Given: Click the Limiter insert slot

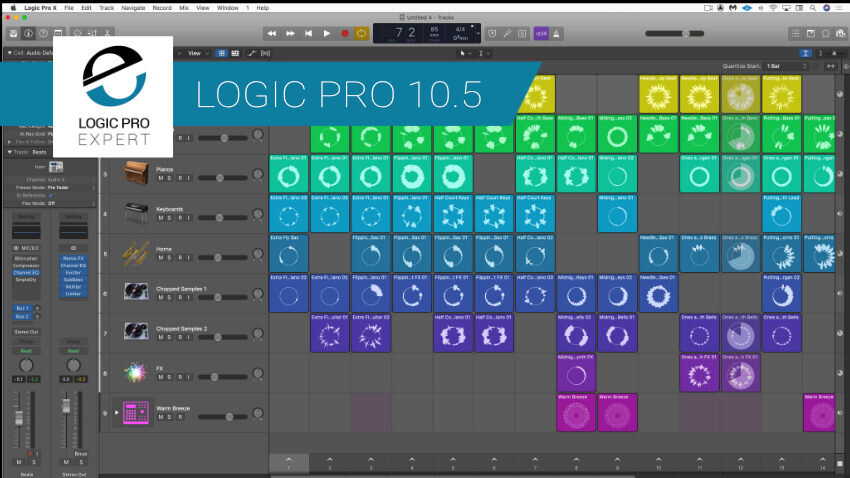Looking at the screenshot, I should click(x=73, y=294).
